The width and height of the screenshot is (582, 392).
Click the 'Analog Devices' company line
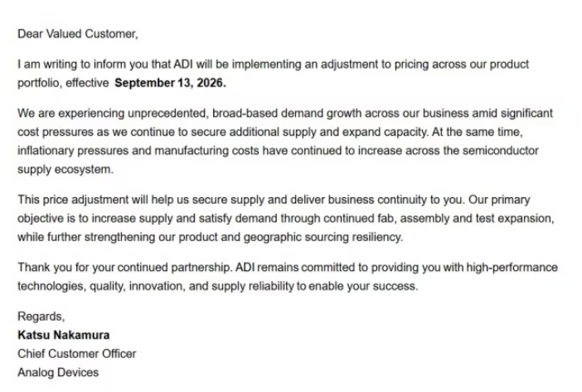[x=58, y=372]
